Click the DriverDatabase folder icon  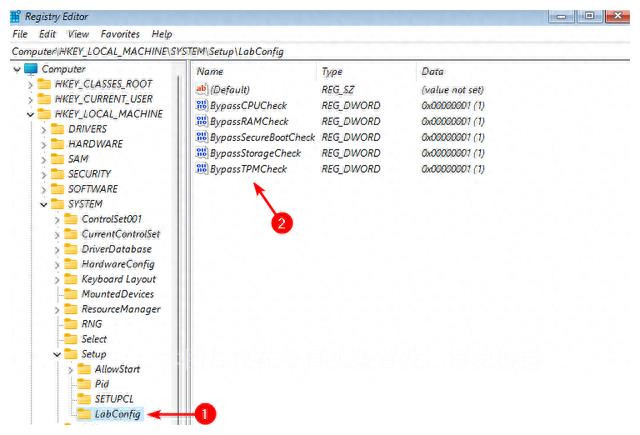(71, 249)
